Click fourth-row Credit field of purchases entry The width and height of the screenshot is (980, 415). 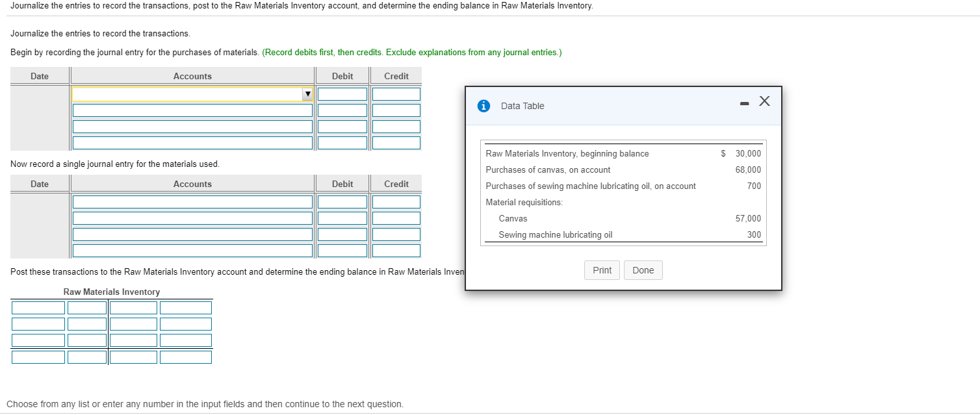396,143
